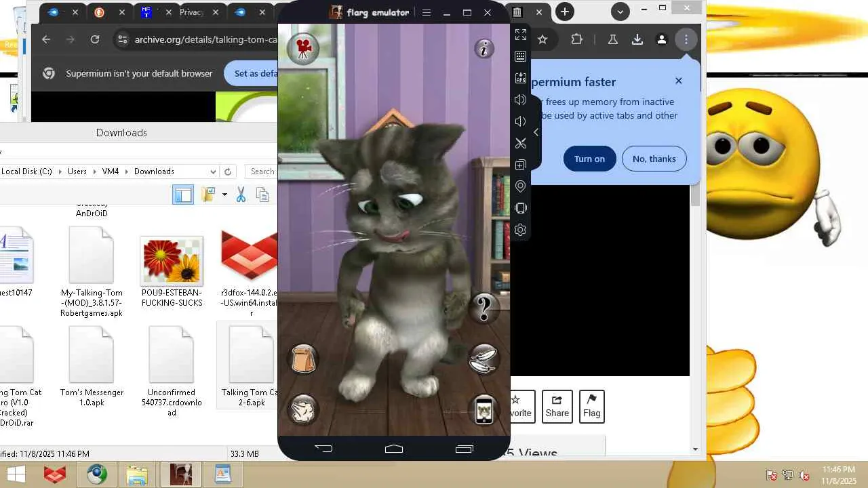868x488 pixels.
Task: Open the flarg emulator hamburger menu
Action: coord(427,13)
